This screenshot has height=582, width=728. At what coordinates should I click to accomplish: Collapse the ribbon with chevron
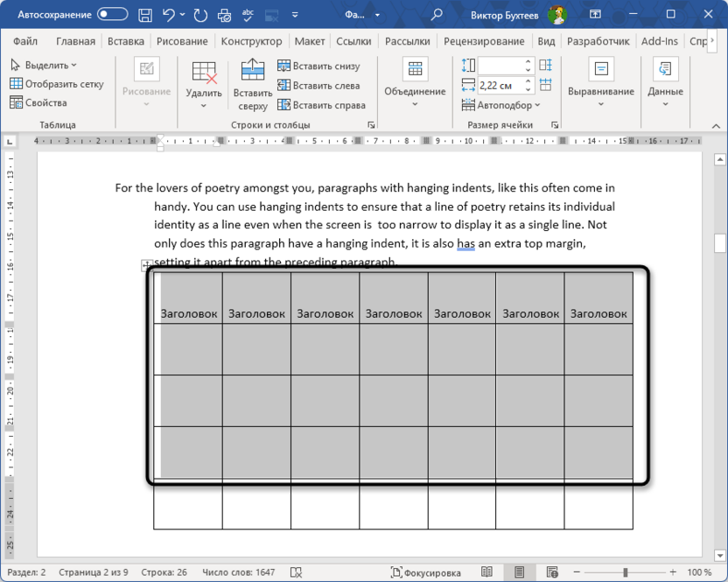pyautogui.click(x=716, y=126)
